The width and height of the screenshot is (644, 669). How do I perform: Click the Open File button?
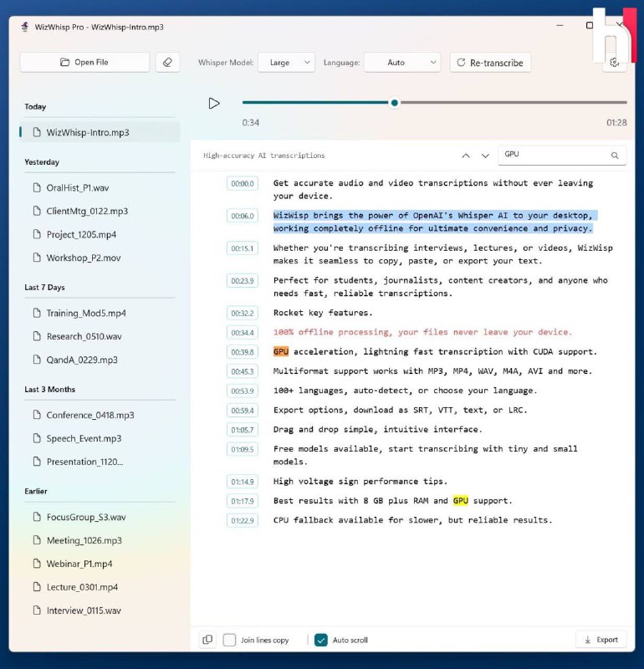(x=84, y=62)
